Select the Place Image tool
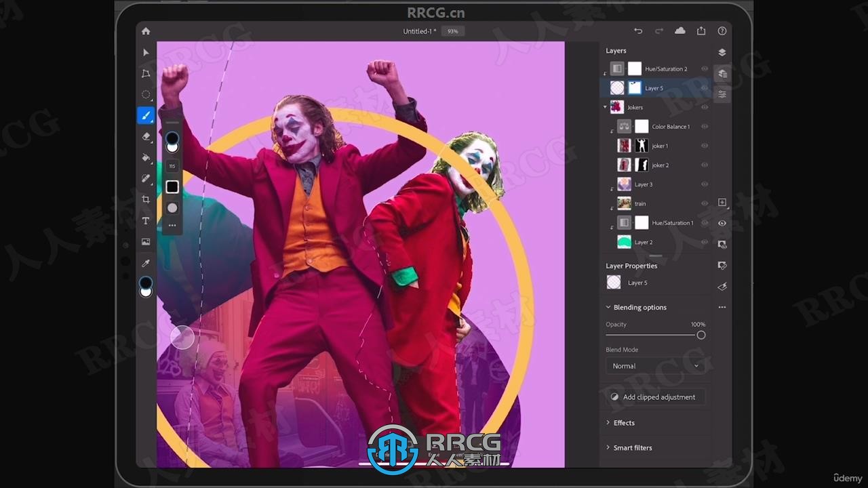This screenshot has width=868, height=488. [x=146, y=241]
